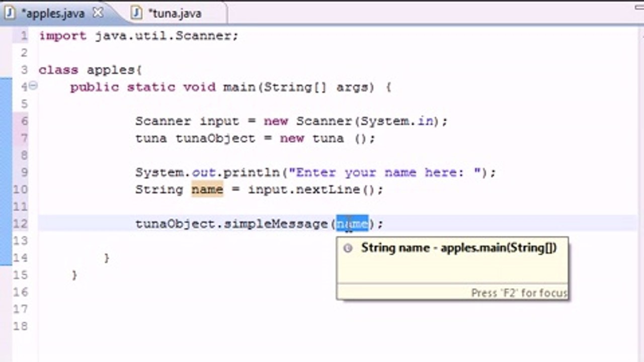
Task: Click the selected 'name' argument on line 12
Action: point(352,223)
